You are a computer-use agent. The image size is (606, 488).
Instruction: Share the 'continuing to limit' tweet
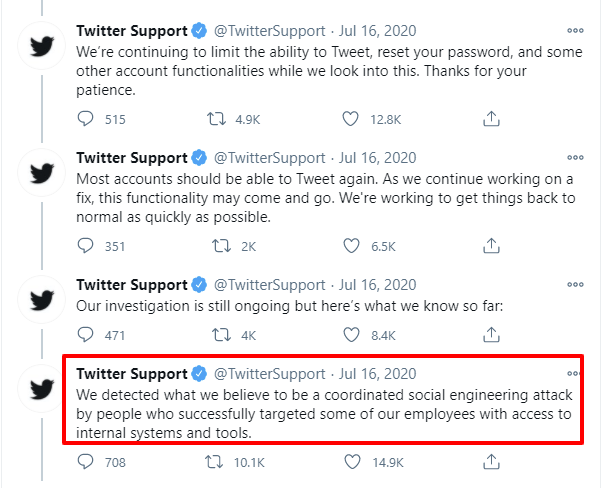pyautogui.click(x=491, y=119)
